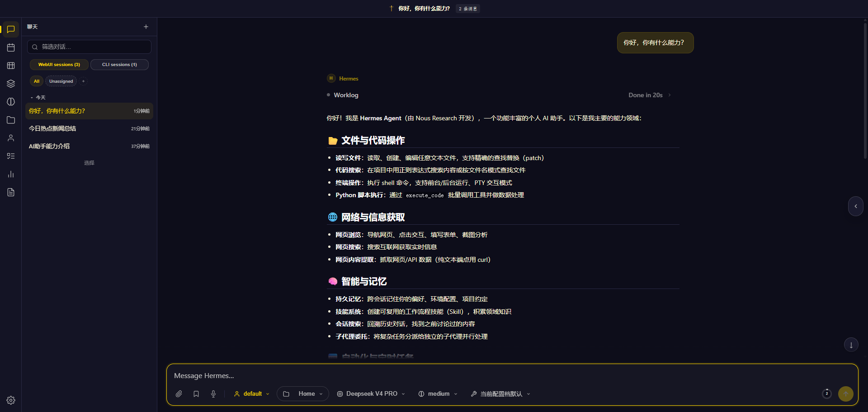Open the Deepseek V4 PRO model dropdown

click(x=371, y=394)
